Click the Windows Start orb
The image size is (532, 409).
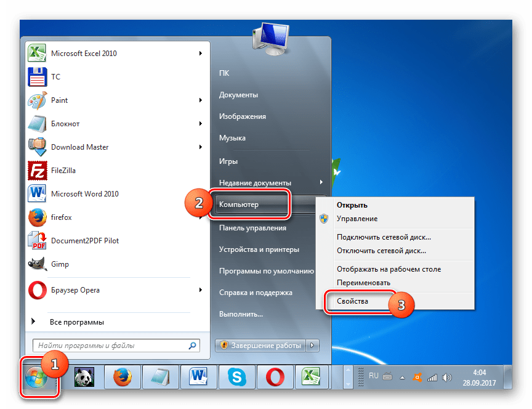[x=36, y=378]
